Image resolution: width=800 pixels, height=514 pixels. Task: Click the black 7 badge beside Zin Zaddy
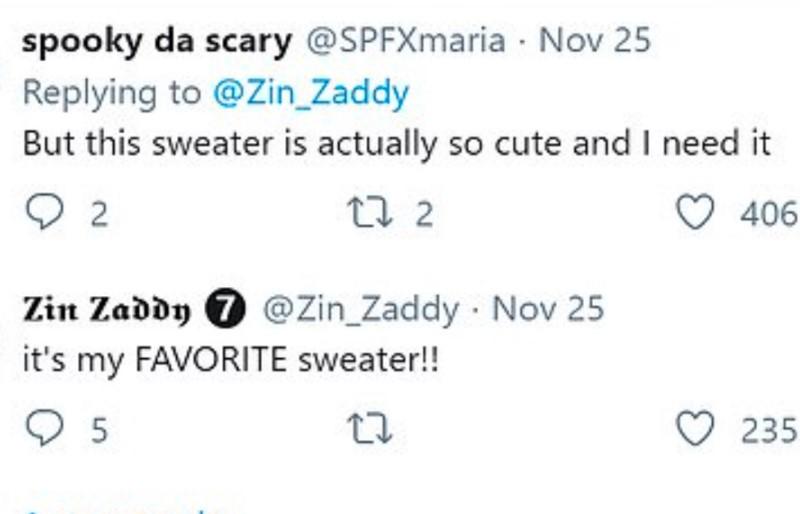pyautogui.click(x=225, y=311)
